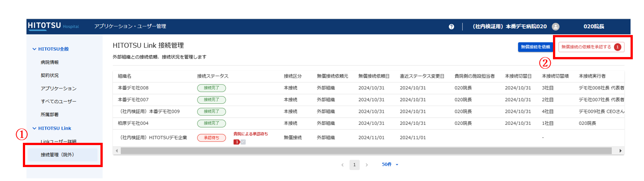This screenshot has width=644, height=181.
Task: Open the 50件 page size dropdown
Action: tap(390, 165)
